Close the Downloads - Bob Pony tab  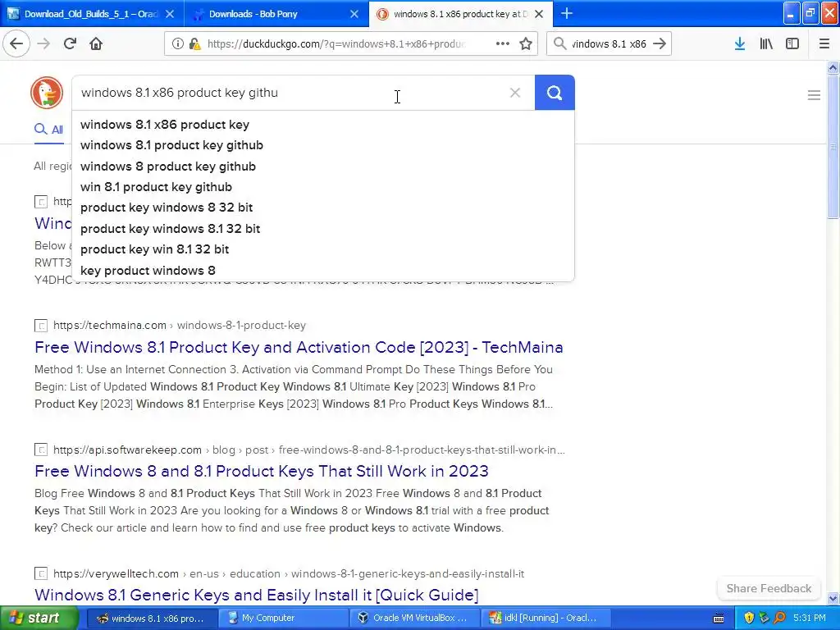click(x=354, y=14)
